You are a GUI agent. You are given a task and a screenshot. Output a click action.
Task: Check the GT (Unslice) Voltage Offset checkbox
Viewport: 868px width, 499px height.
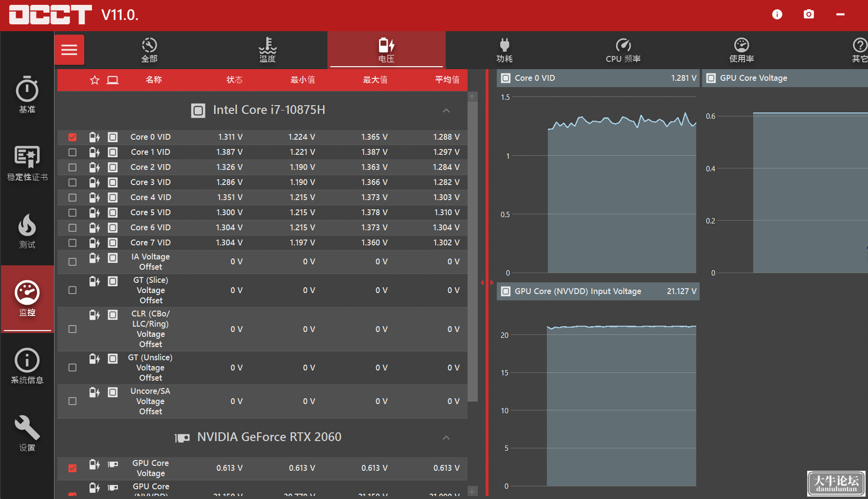(x=72, y=368)
